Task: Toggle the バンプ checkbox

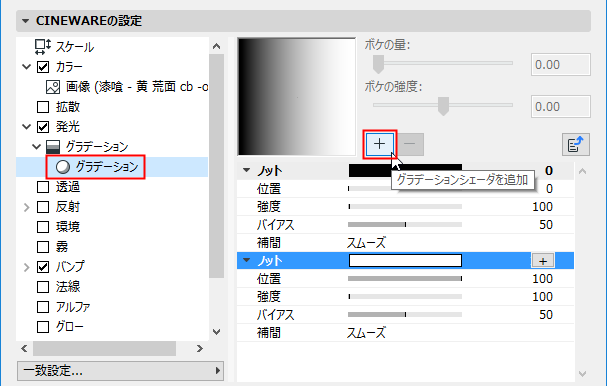Action: click(43, 267)
